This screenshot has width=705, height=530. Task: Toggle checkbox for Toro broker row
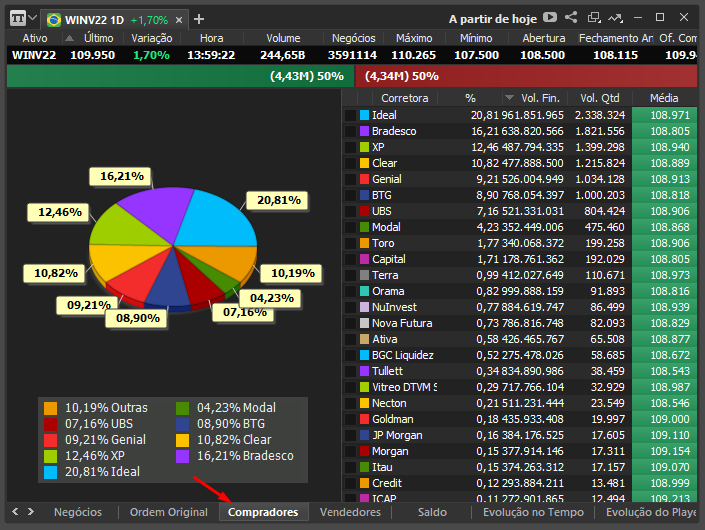point(350,243)
